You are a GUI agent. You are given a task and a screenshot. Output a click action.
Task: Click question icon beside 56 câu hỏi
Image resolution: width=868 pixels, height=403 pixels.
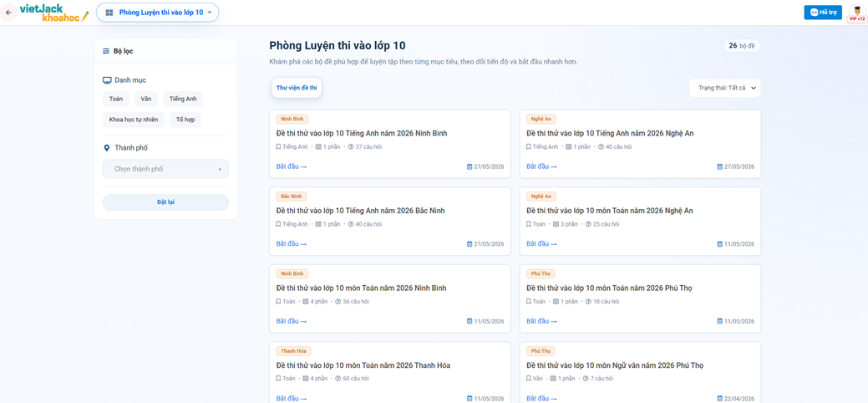339,302
